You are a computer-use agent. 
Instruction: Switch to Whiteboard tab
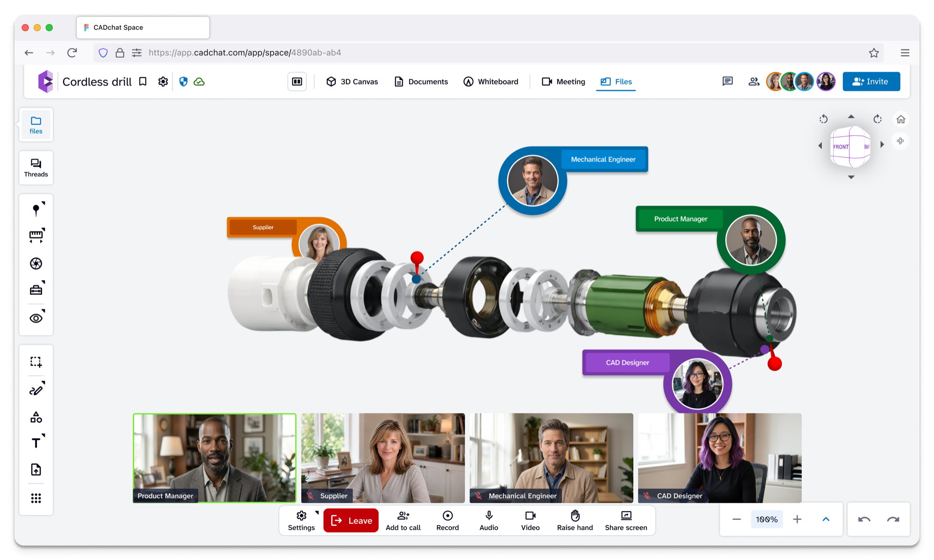(491, 82)
